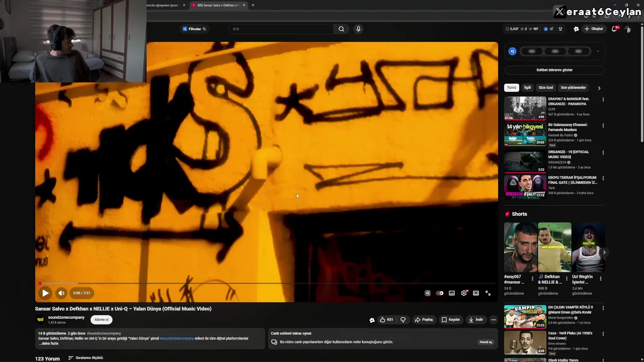The width and height of the screenshot is (644, 362).
Task: Open Defkhan & NELLIE short thumbnail
Action: pos(554,247)
